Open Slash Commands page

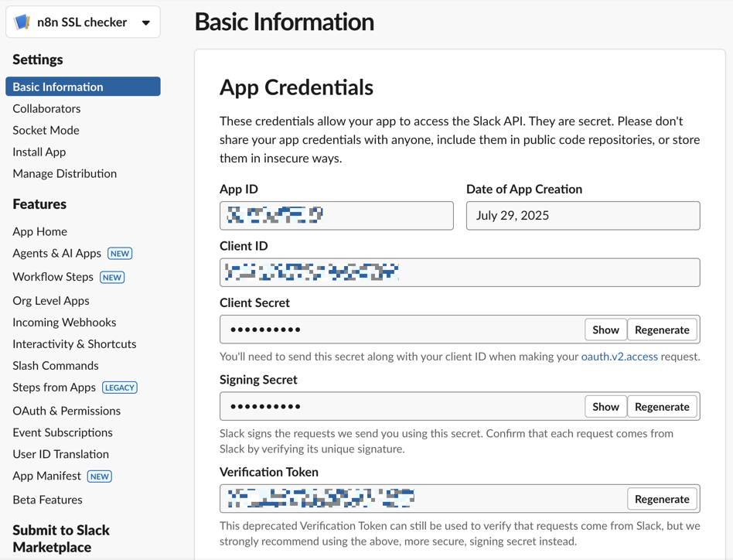(x=55, y=366)
